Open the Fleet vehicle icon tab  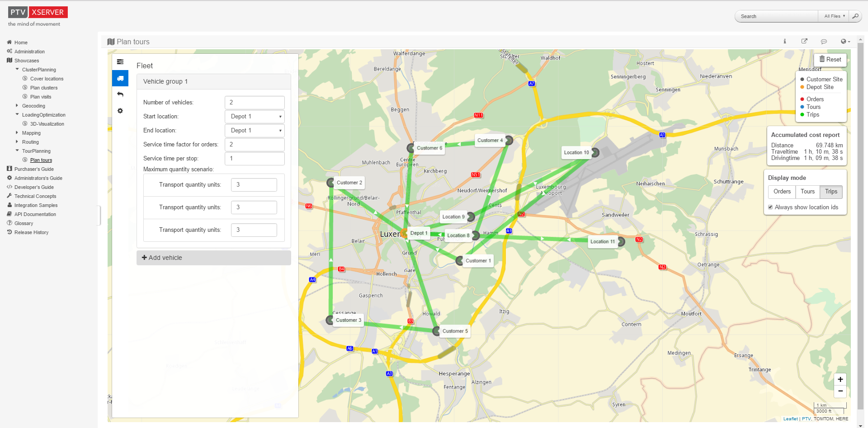pyautogui.click(x=120, y=78)
